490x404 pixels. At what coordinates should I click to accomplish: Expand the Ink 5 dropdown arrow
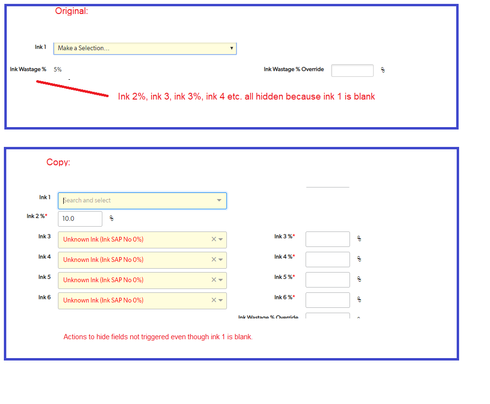click(x=221, y=280)
